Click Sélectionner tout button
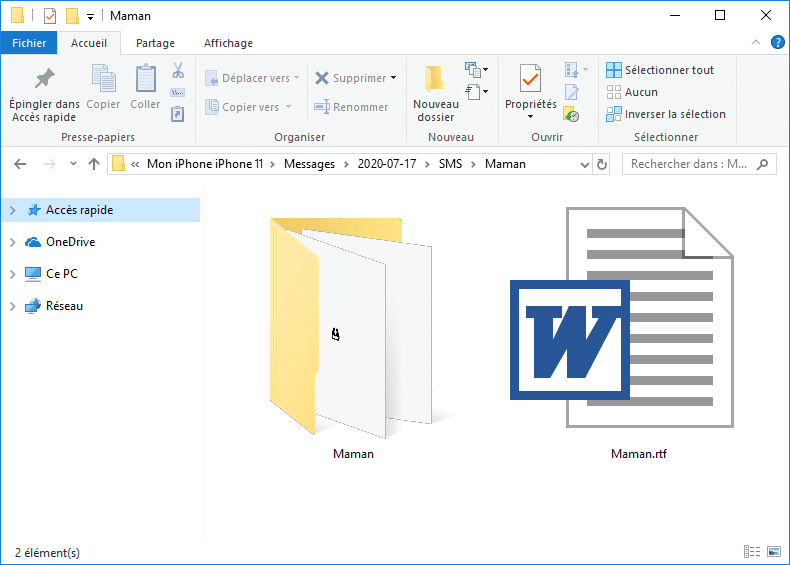 (x=660, y=70)
